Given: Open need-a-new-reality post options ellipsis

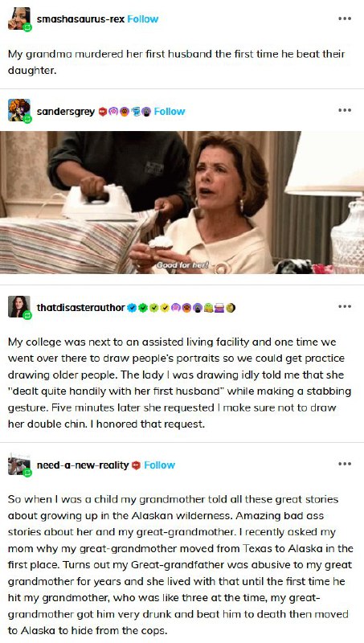Looking at the screenshot, I should click(x=345, y=464).
